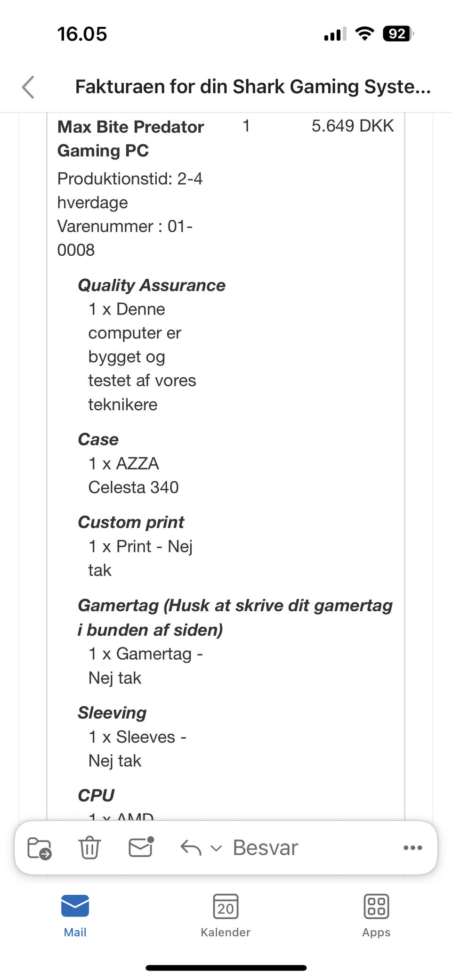Open the move to folder icon
452x980 pixels.
(x=40, y=848)
